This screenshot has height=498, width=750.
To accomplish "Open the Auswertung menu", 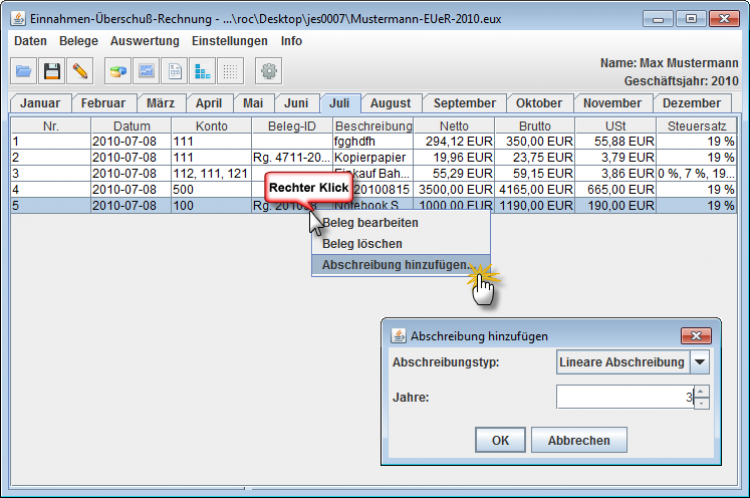I will click(145, 41).
